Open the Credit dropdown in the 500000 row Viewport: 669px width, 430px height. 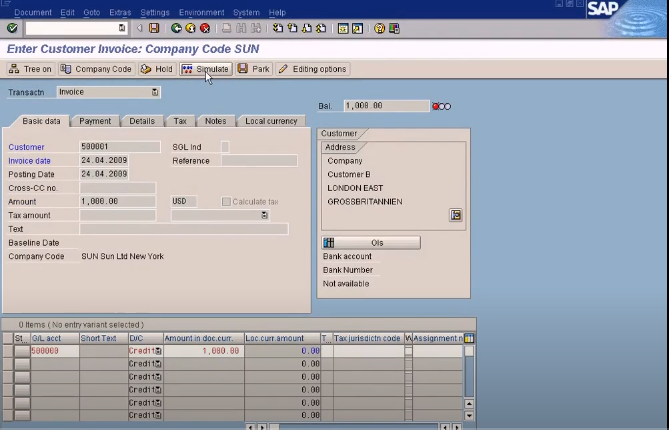[x=158, y=351]
